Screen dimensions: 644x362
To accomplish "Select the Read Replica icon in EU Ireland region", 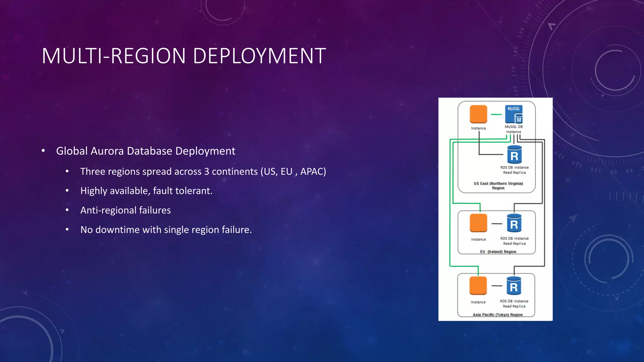I will coord(514,223).
